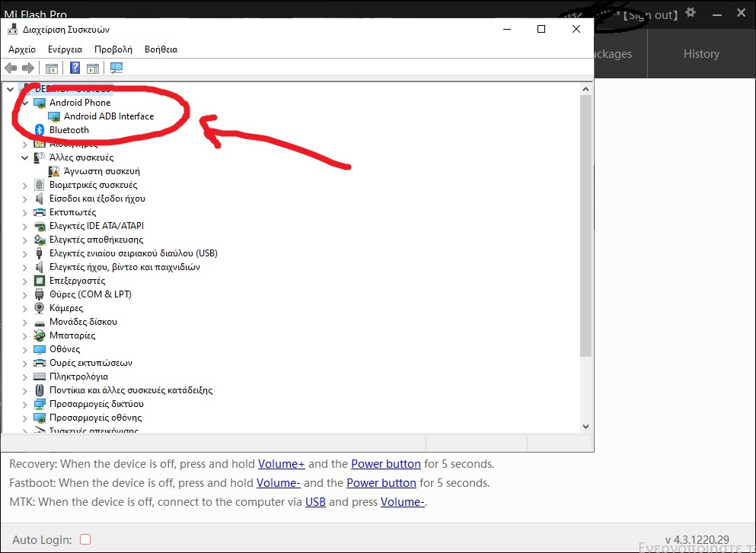Click the Help question mark toolbar icon
This screenshot has width=756, height=553.
(75, 68)
